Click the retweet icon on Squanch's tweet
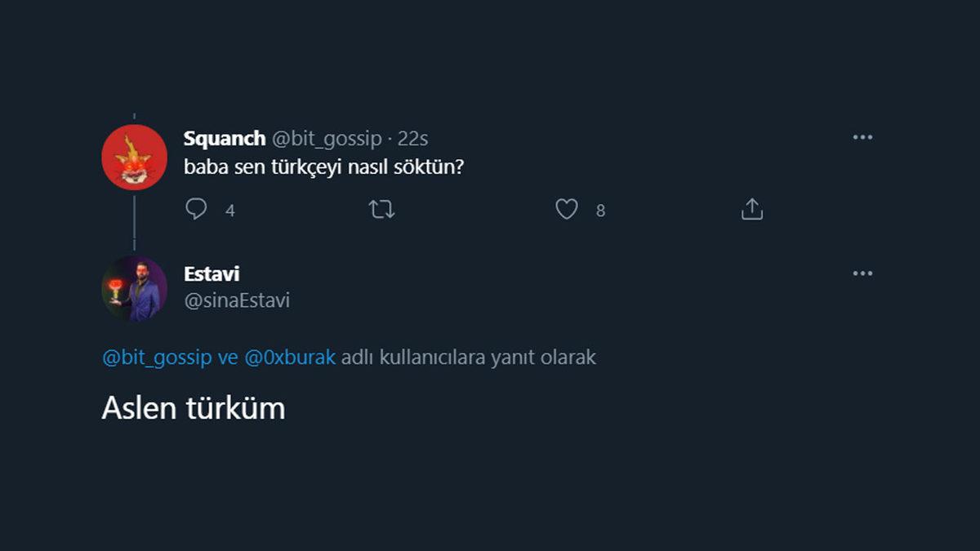Screen dimensions: 980x551 [x=380, y=210]
